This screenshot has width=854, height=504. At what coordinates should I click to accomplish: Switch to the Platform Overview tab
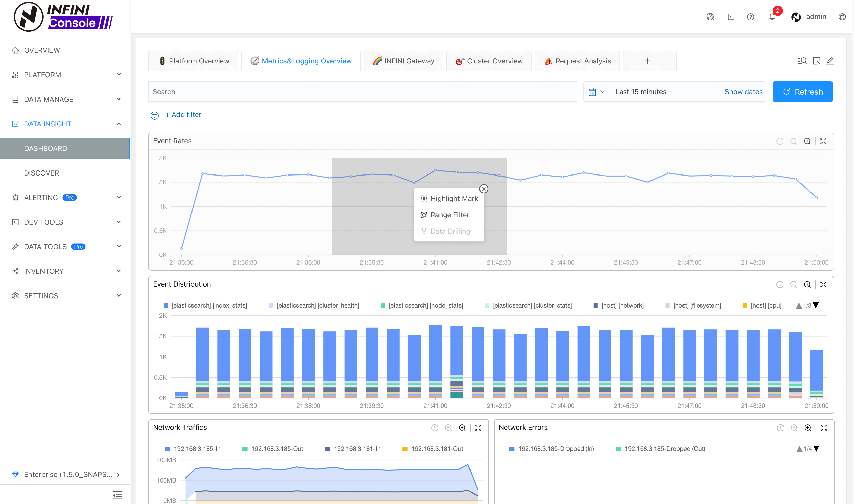193,61
